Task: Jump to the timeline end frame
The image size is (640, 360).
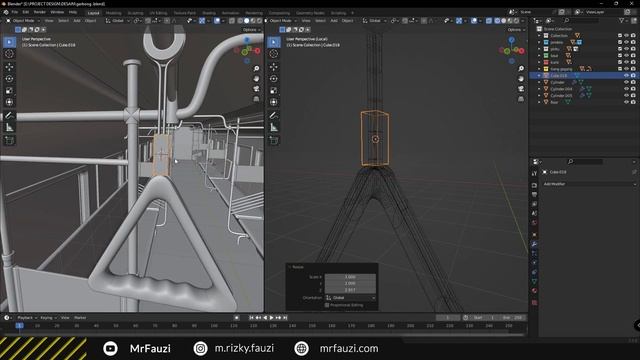Action: [285, 318]
